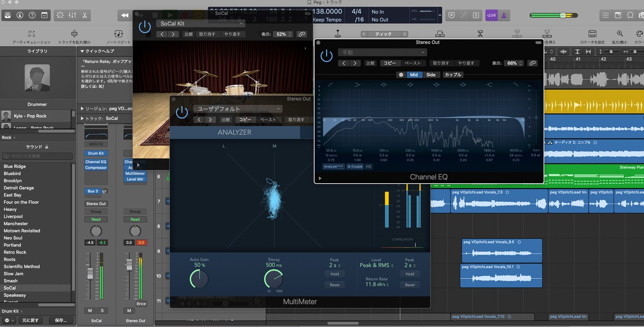Click the Q-Couple button in Channel EQ
Screen dimensions: 644x327
pyautogui.click(x=355, y=166)
